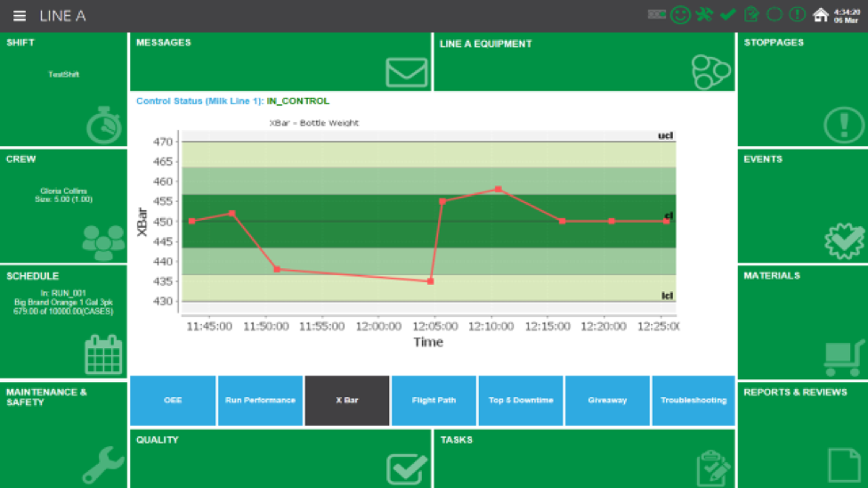Click the green checkmark status icon

728,15
